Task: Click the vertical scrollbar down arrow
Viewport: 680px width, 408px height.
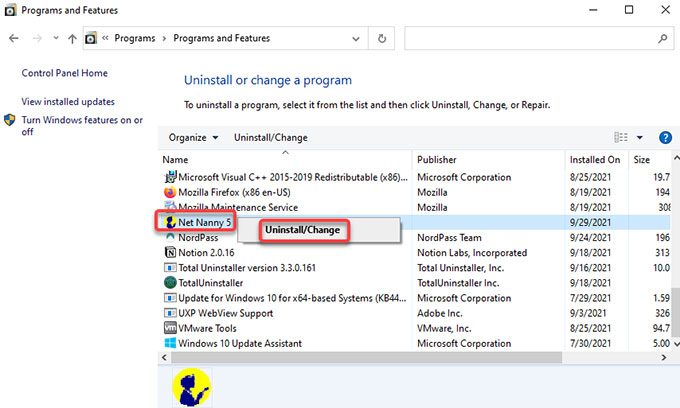Action: point(676,344)
